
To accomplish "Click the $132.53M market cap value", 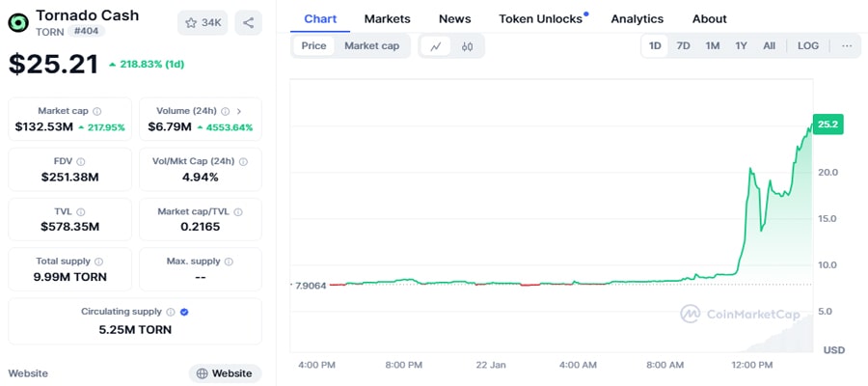I will (43, 127).
